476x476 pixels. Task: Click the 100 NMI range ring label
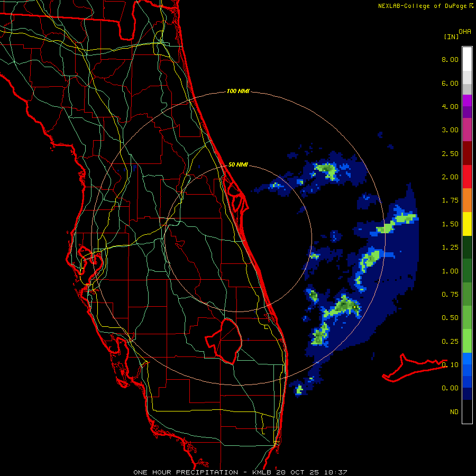pos(238,91)
